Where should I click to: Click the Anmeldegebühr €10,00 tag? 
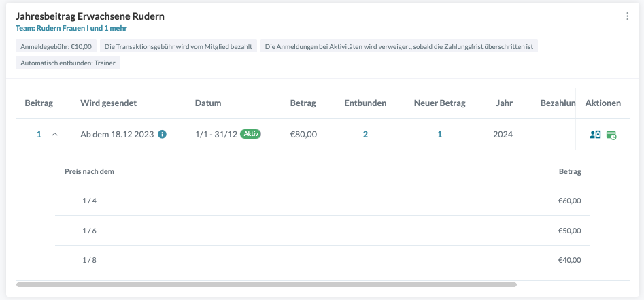click(x=56, y=47)
